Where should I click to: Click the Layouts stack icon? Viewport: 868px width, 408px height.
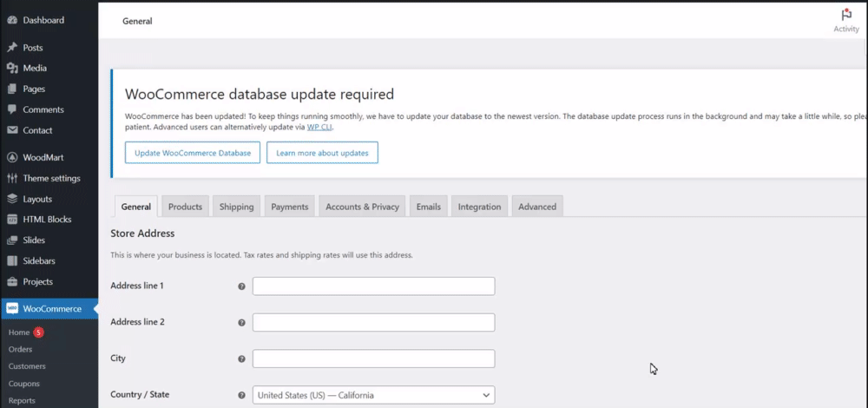(12, 200)
